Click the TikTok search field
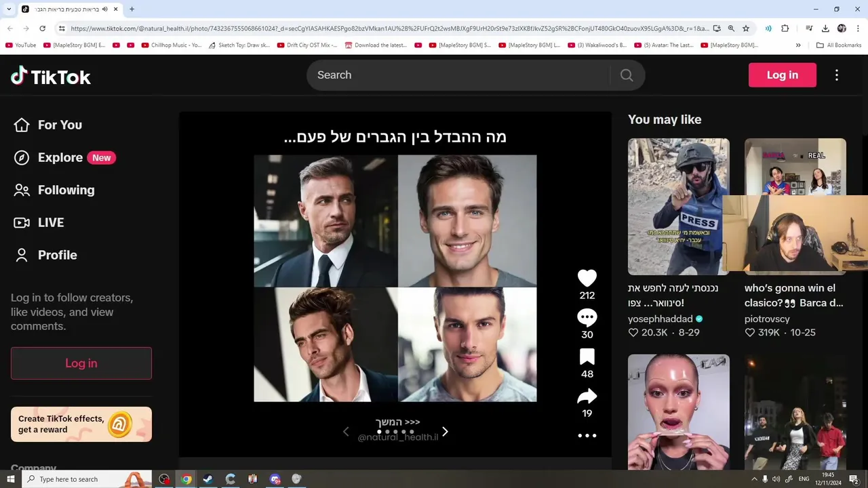The image size is (868, 488). (458, 75)
